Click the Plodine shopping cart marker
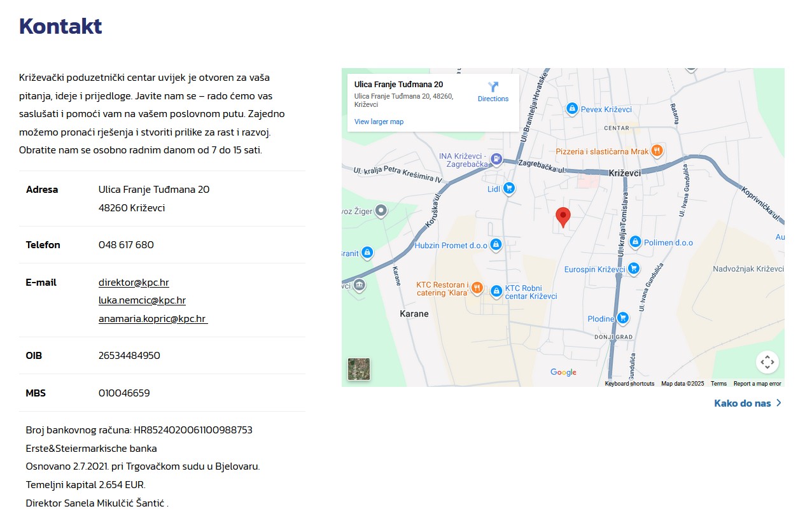Screen dimensions: 805x532 pos(623,318)
